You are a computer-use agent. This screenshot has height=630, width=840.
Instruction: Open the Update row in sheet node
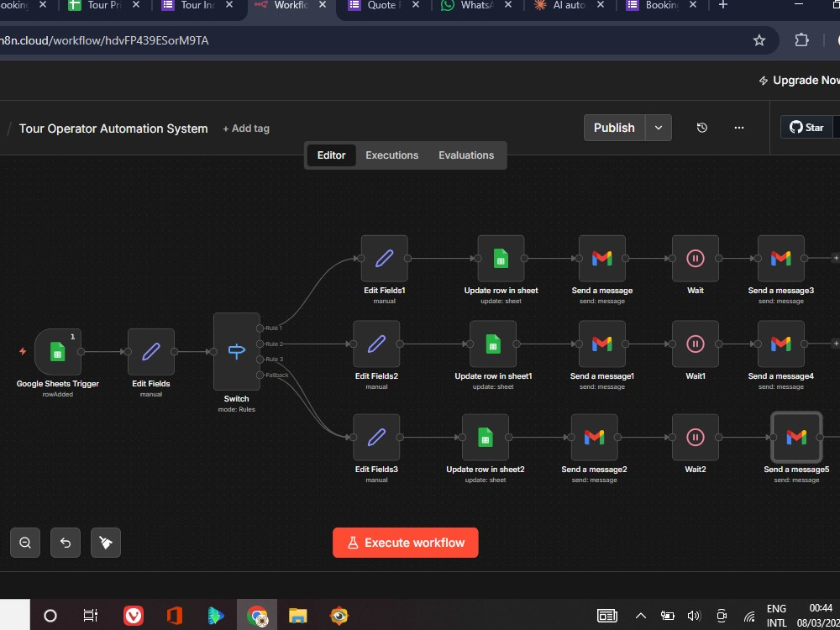[x=501, y=258]
